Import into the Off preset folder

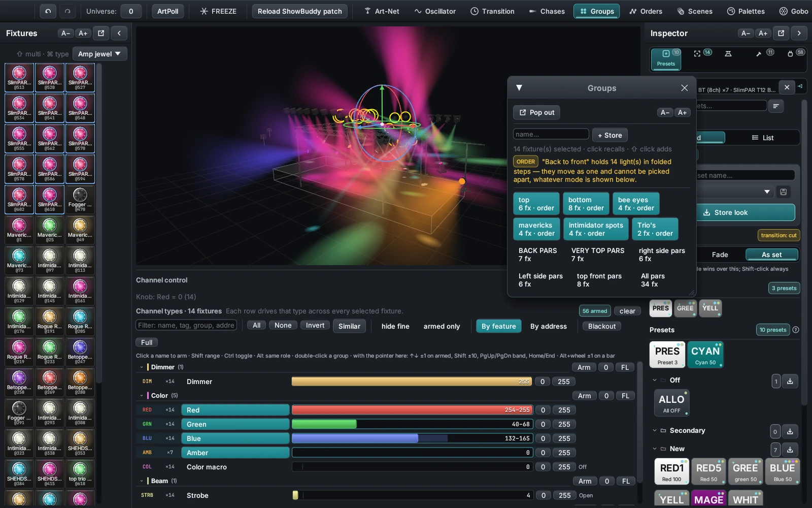point(790,381)
